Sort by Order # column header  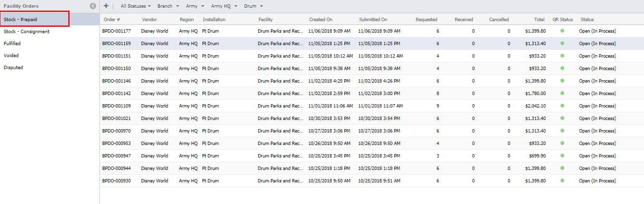[x=112, y=20]
